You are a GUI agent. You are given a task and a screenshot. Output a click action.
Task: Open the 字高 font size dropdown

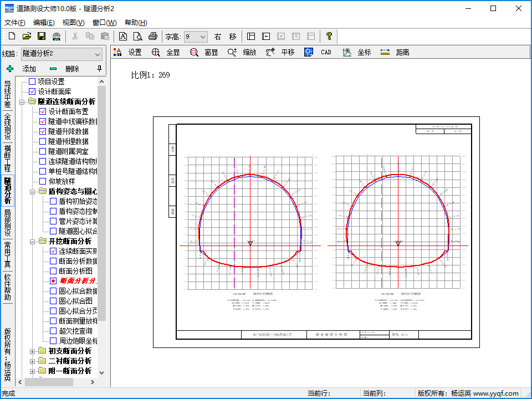[196, 37]
